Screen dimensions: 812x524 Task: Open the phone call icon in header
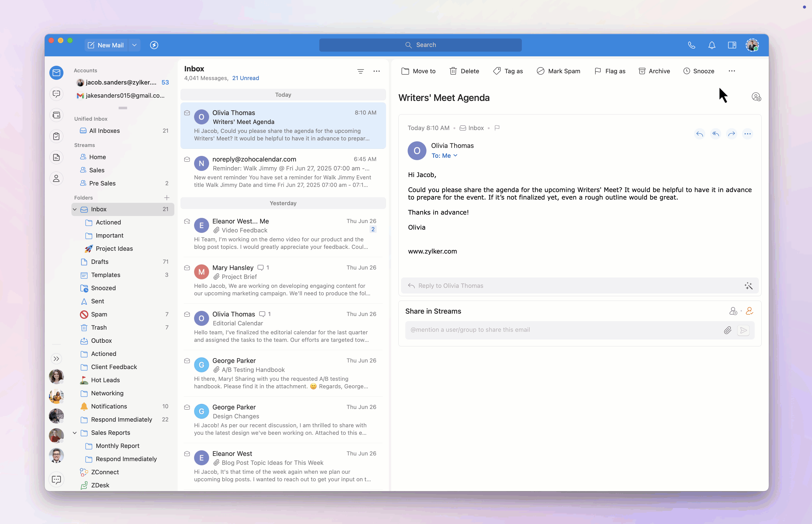[x=691, y=45]
